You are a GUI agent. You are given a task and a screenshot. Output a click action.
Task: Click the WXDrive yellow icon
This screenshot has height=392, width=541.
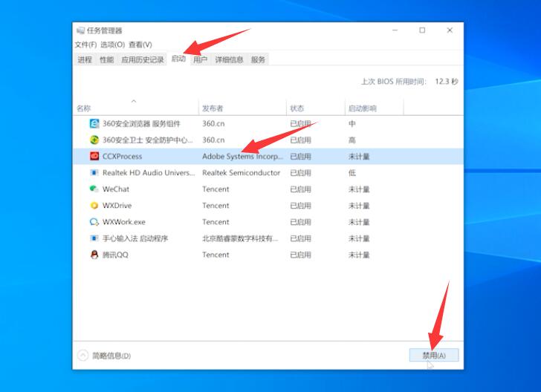click(x=94, y=205)
